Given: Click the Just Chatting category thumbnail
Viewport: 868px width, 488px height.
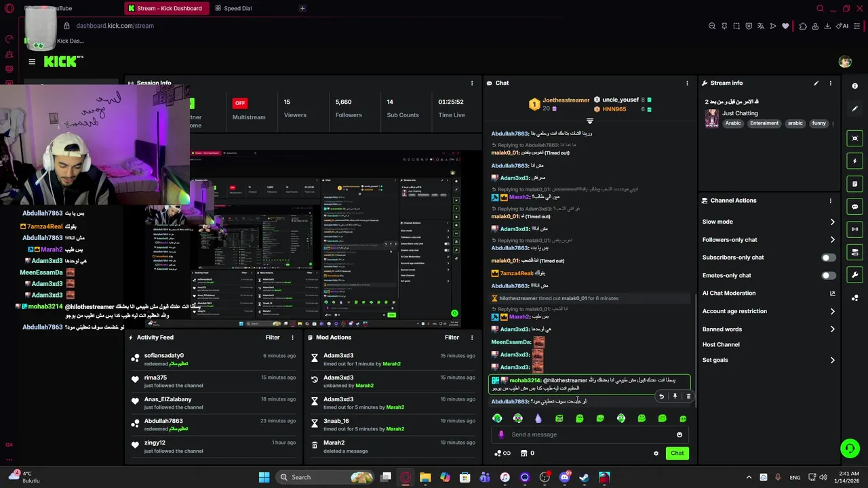Looking at the screenshot, I should [x=712, y=118].
